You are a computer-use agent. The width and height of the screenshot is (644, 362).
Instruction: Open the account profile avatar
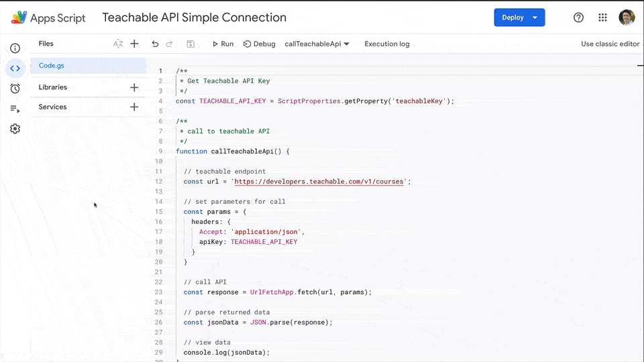tap(627, 17)
